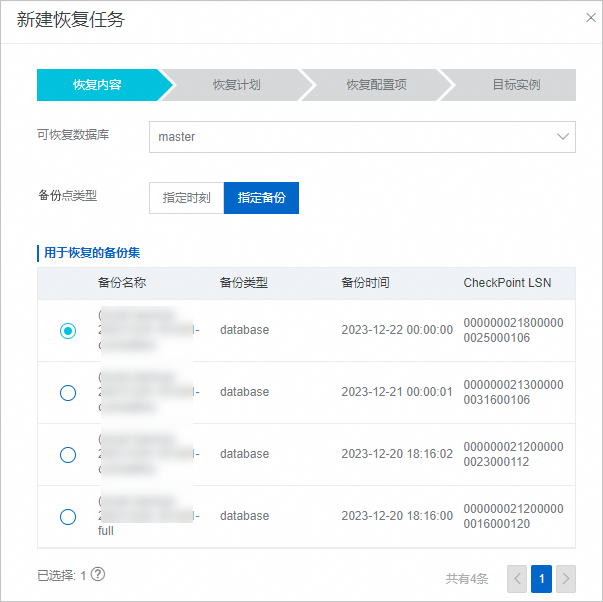Select the 2023-12-20 18:16:00 backup radio
Screen dimensions: 603x602
[68, 517]
